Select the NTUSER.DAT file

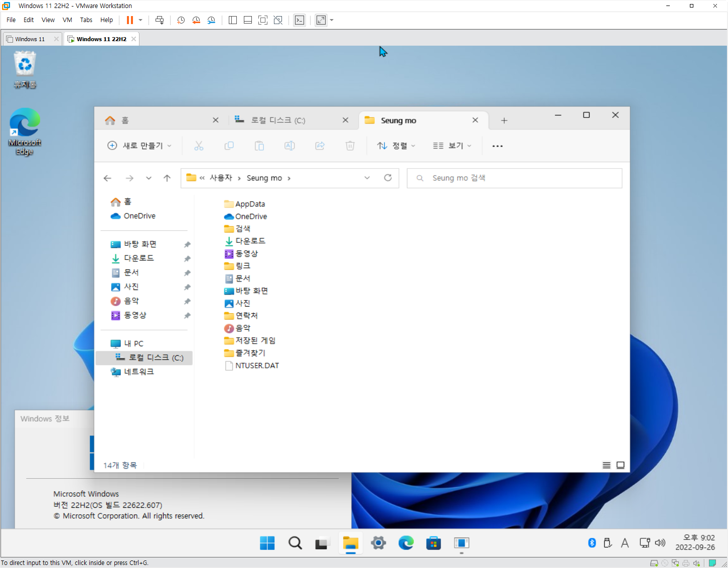pyautogui.click(x=252, y=366)
